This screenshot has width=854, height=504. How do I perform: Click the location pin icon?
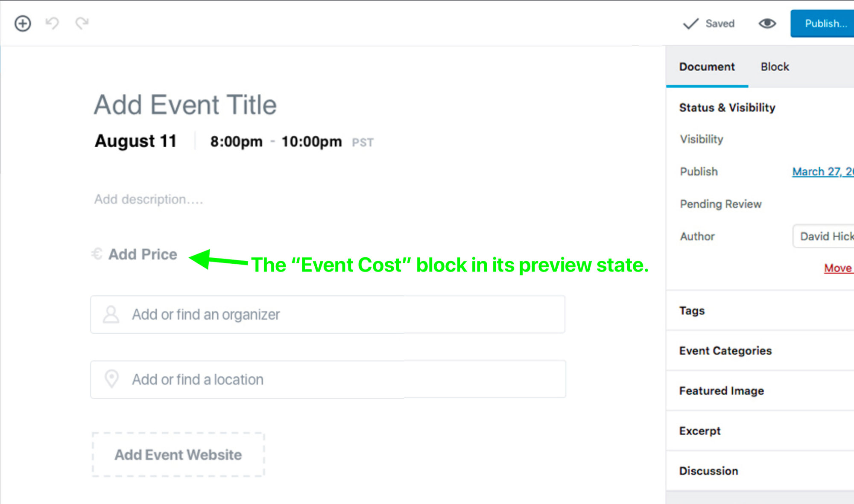[111, 379]
